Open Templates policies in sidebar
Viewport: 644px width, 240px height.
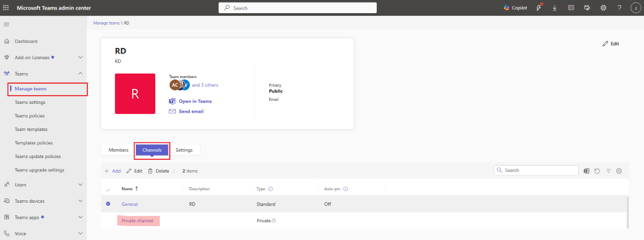34,143
